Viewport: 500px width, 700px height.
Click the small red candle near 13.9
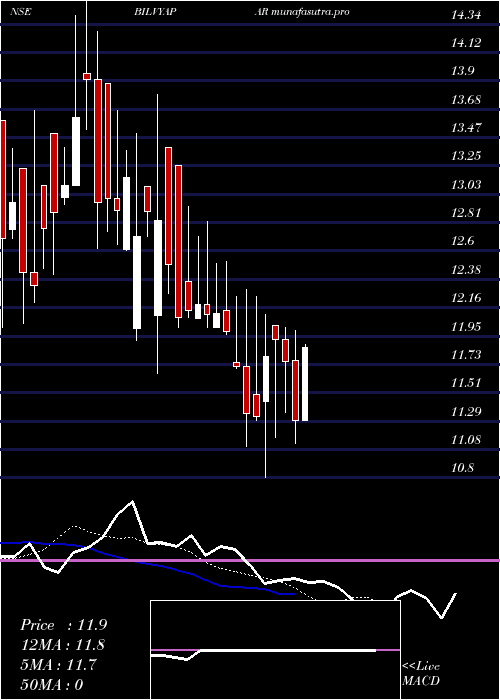(87, 76)
